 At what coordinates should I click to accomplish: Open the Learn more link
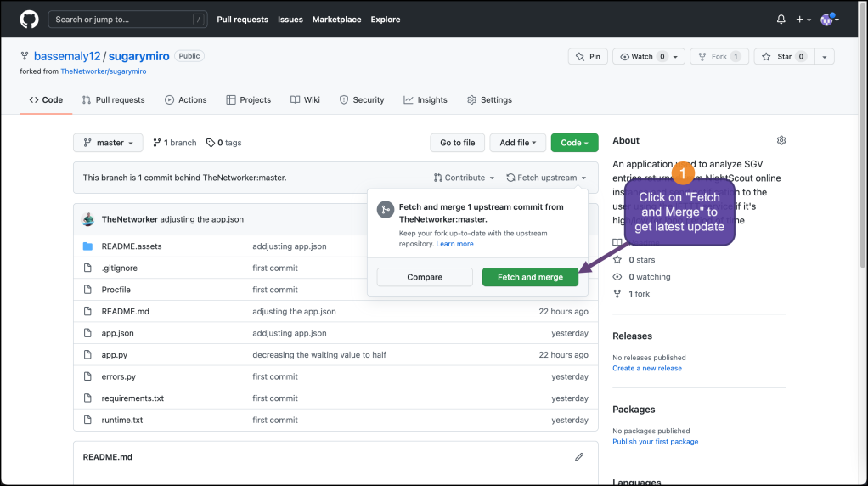point(454,244)
